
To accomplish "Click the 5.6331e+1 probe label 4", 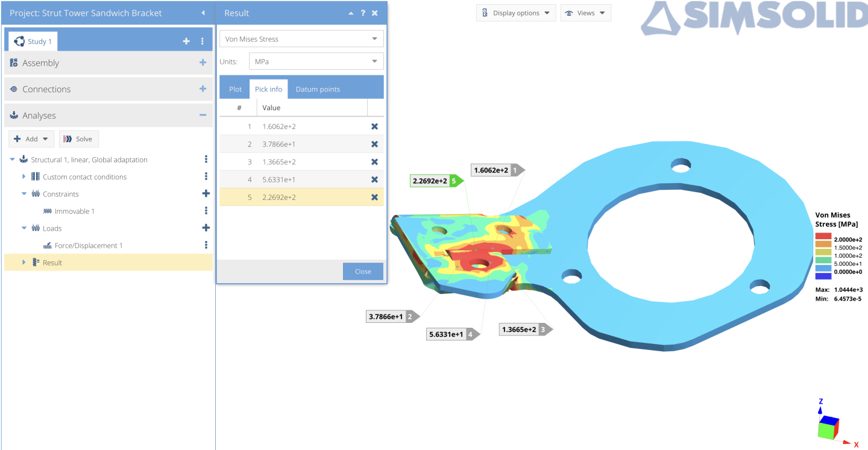I will (x=453, y=334).
